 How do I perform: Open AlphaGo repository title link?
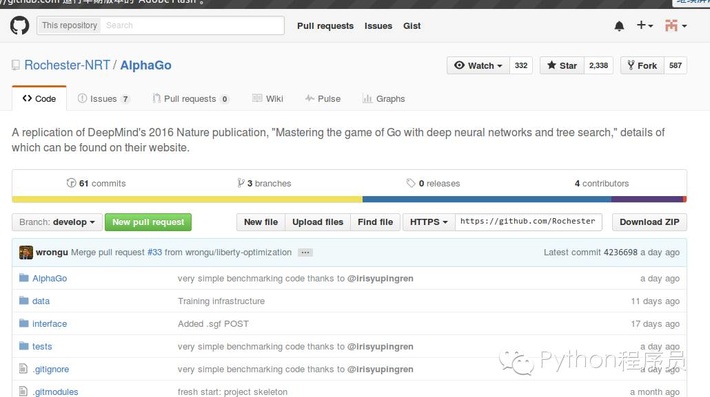pyautogui.click(x=145, y=65)
